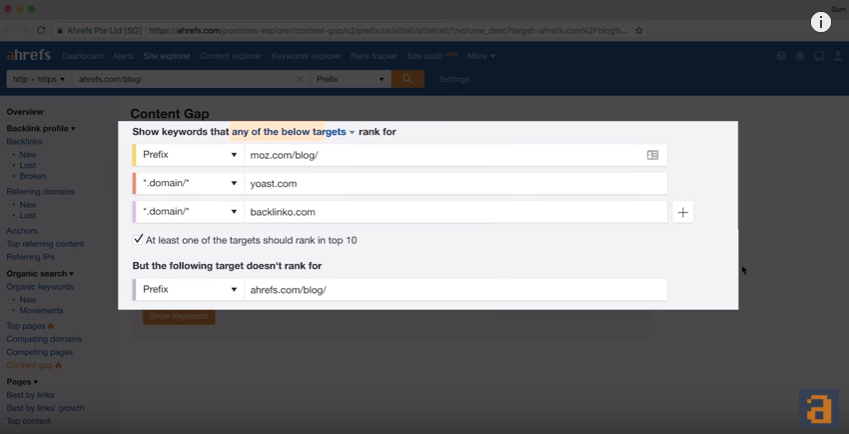Click the yoast.com target input
This screenshot has width=849, height=434.
[x=455, y=183]
